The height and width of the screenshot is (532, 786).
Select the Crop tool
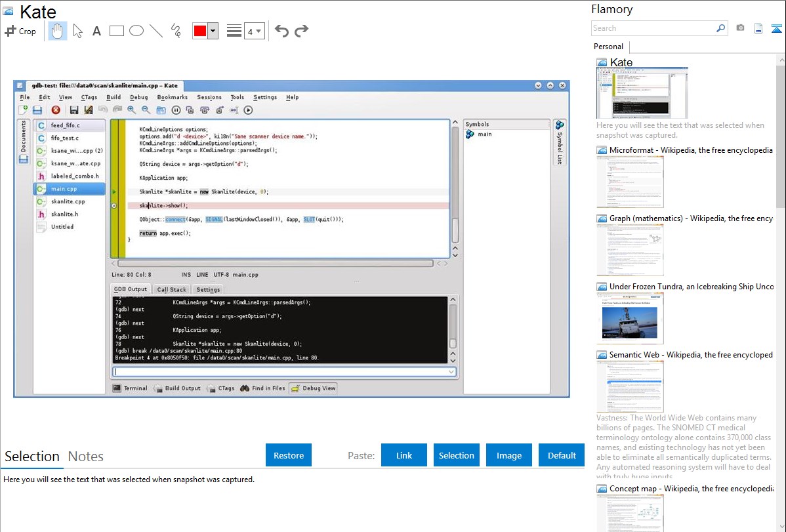tap(20, 31)
